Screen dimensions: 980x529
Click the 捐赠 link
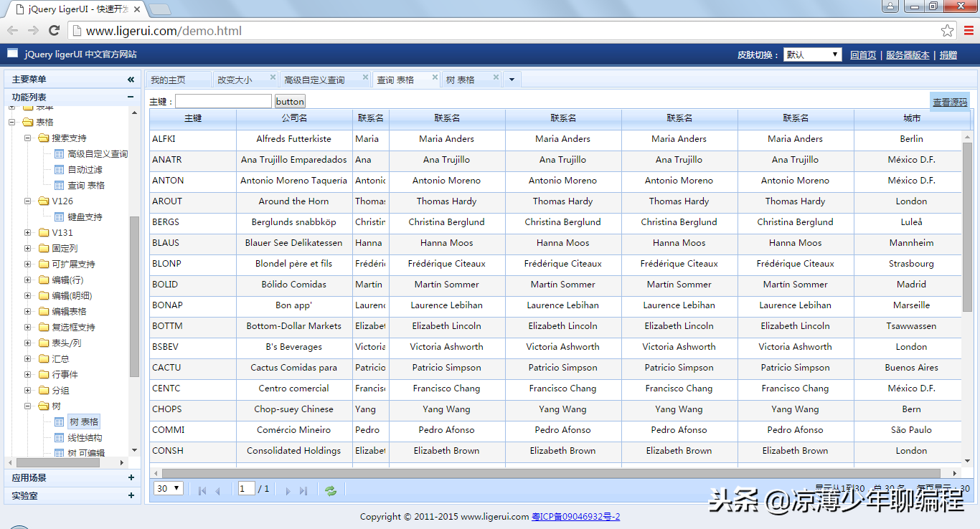(x=948, y=55)
